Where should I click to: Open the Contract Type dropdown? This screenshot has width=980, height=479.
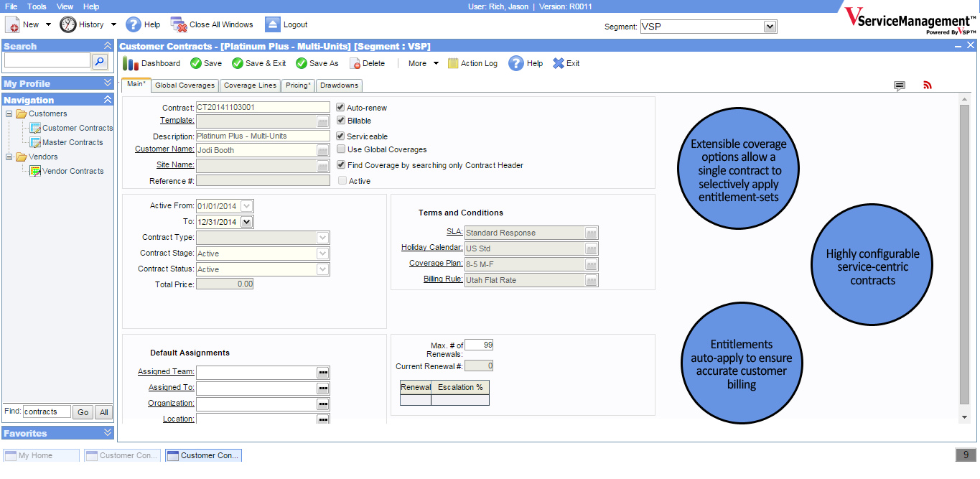pos(323,238)
